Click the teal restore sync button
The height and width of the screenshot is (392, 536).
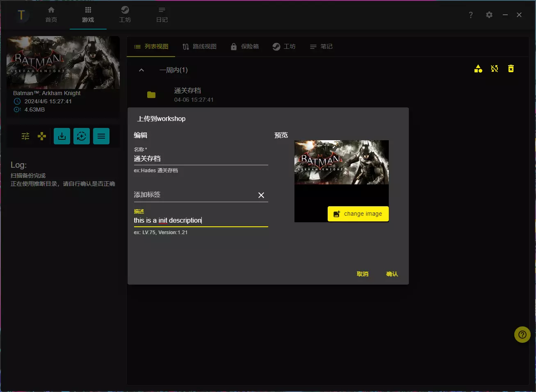tap(82, 136)
